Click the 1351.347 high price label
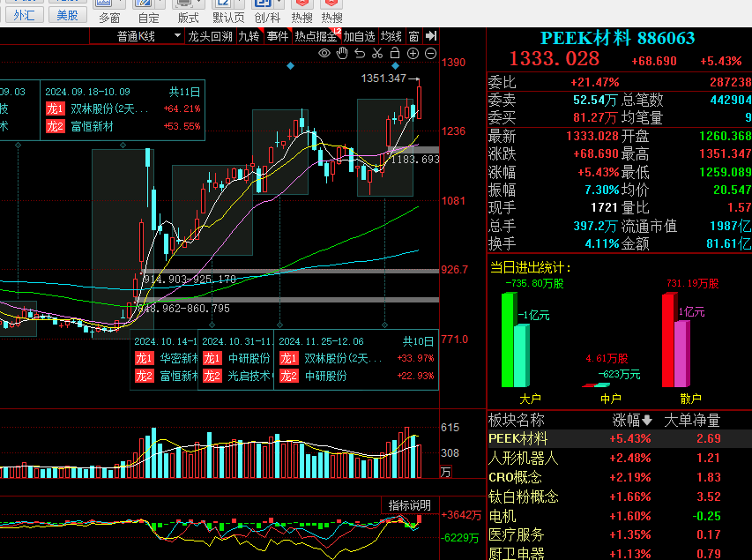Screen dimensions: 752x560 point(383,78)
